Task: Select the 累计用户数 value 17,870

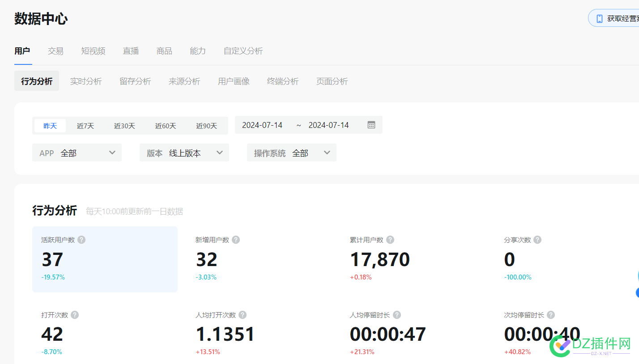Action: [x=380, y=259]
